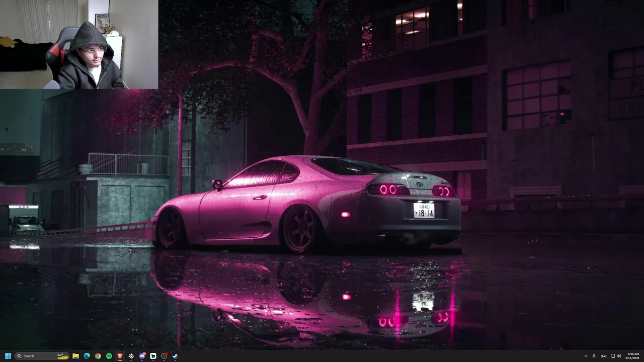This screenshot has width=644, height=362.
Task: Open Steam from the taskbar
Action: click(x=175, y=356)
